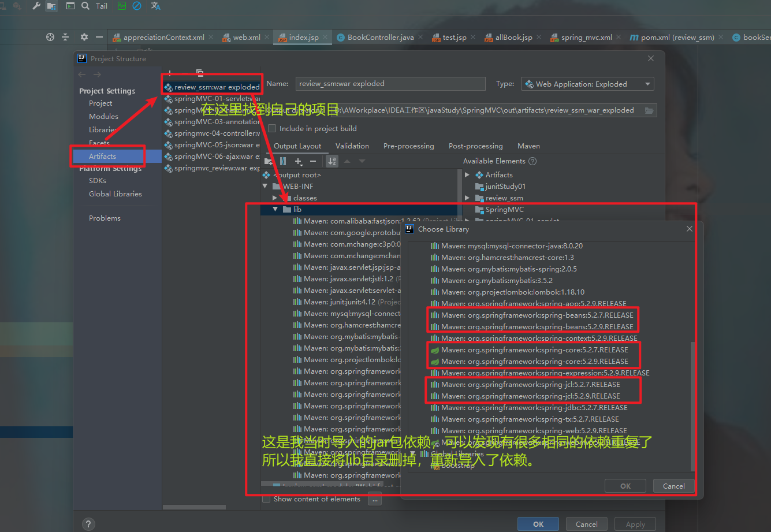Click OK in the Project Structure dialog
Viewport: 771px width, 532px height.
[538, 524]
